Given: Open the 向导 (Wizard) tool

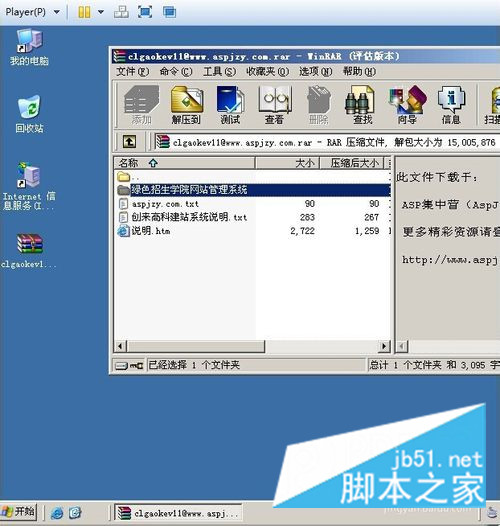Looking at the screenshot, I should point(407,105).
